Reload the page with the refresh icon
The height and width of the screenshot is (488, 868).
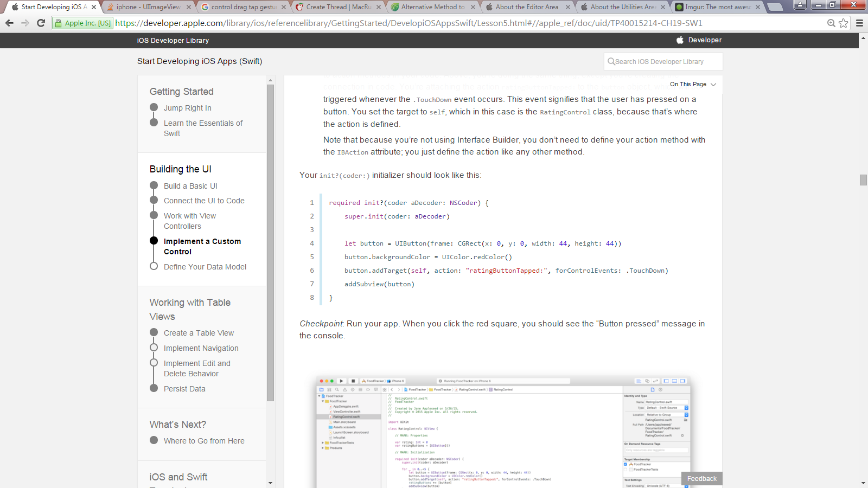(41, 23)
